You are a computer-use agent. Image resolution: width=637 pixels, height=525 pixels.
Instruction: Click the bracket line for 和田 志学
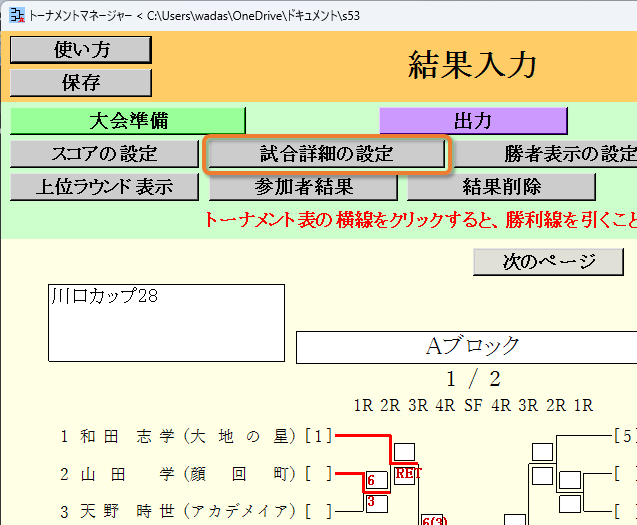(x=363, y=436)
